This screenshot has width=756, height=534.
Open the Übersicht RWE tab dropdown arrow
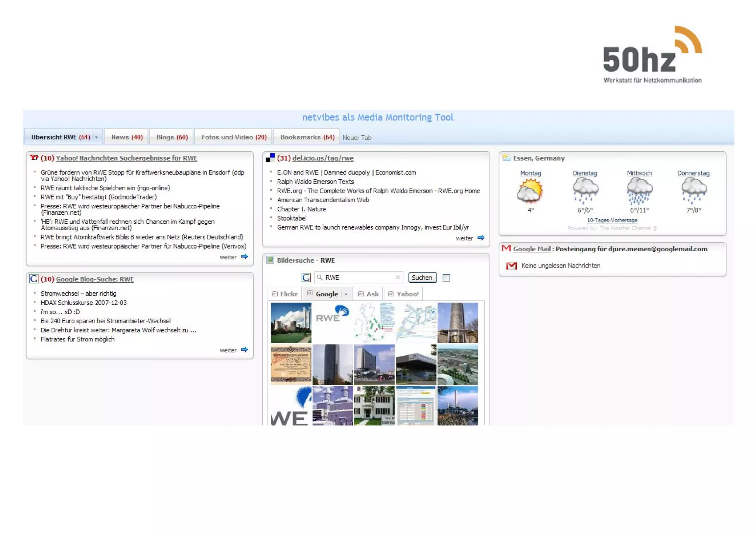click(97, 137)
